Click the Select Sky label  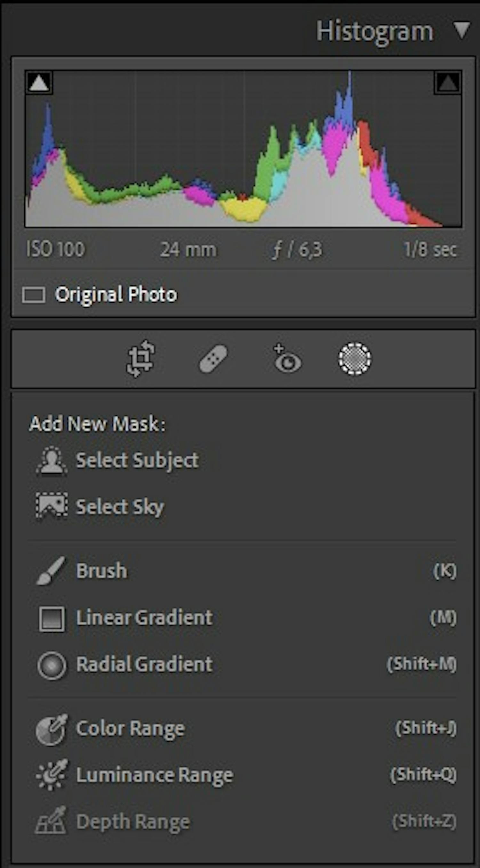point(120,507)
